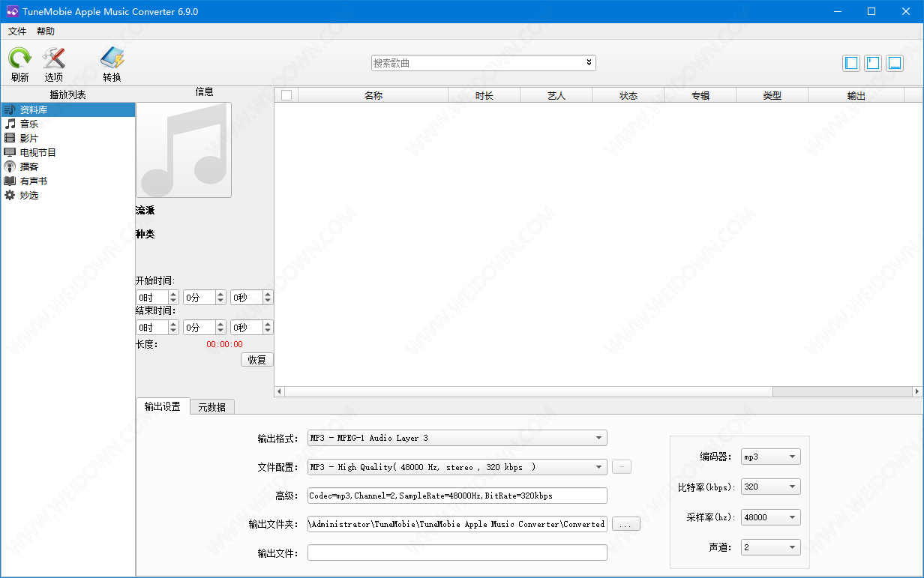Image resolution: width=924 pixels, height=578 pixels.
Task: Sort by the 输出 column header
Action: 856,95
